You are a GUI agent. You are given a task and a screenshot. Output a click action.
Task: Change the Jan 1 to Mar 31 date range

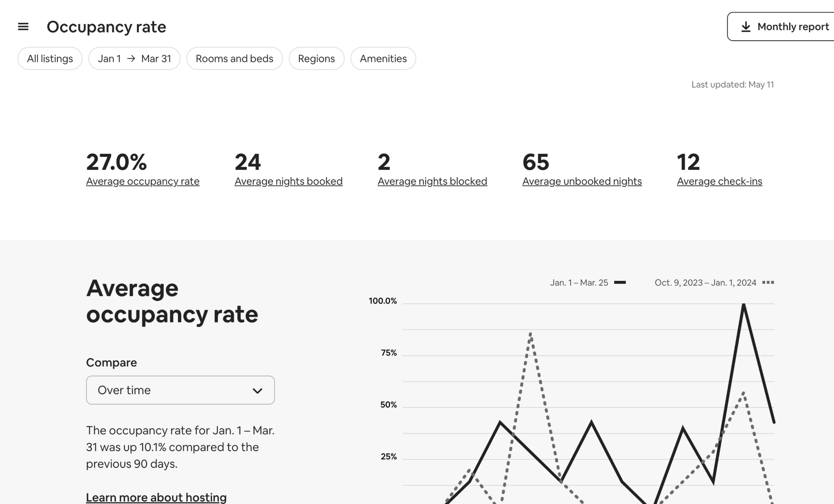(x=134, y=59)
